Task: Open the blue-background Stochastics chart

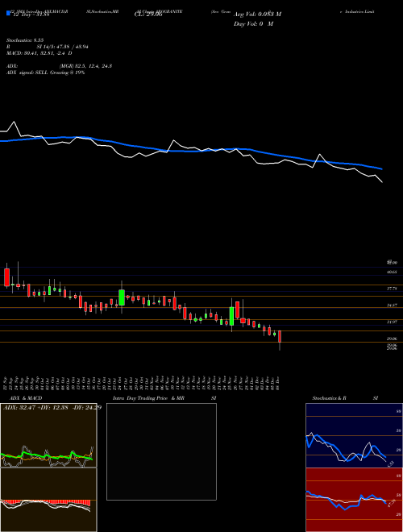Action: 354,435
